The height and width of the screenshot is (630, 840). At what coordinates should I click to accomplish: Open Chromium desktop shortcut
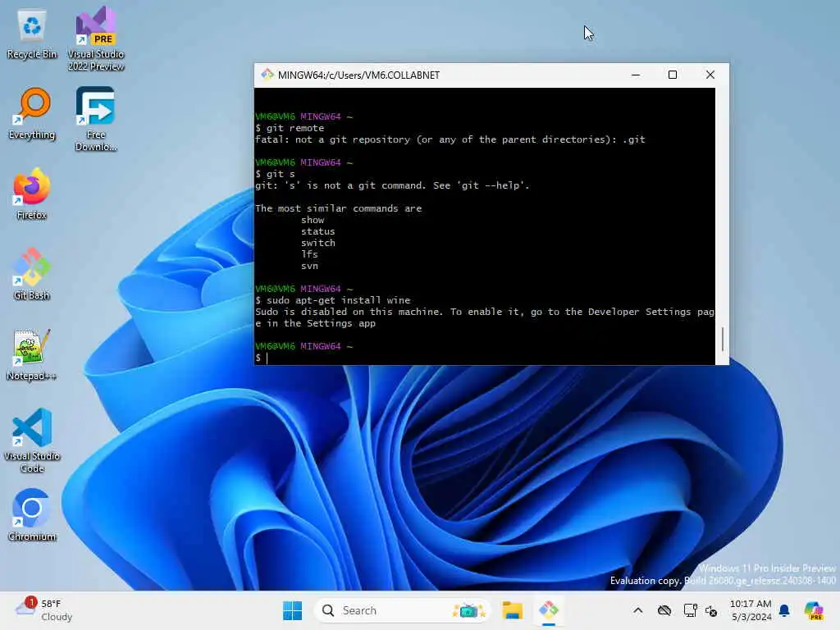32,515
